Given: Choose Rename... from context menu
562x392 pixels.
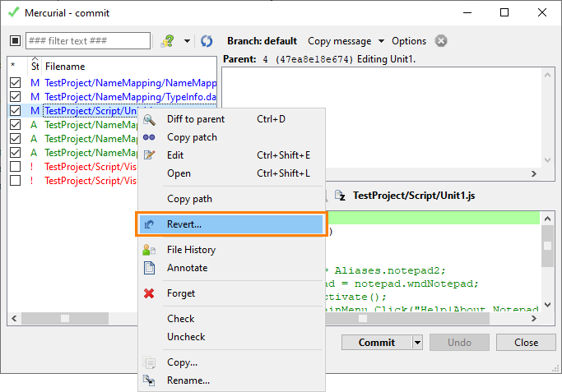Looking at the screenshot, I should click(x=231, y=380).
